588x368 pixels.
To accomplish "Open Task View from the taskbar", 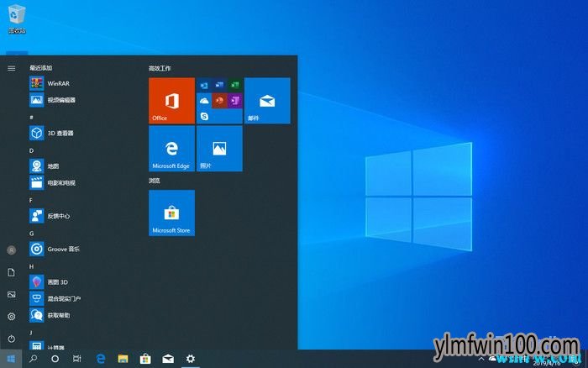I will click(x=77, y=359).
